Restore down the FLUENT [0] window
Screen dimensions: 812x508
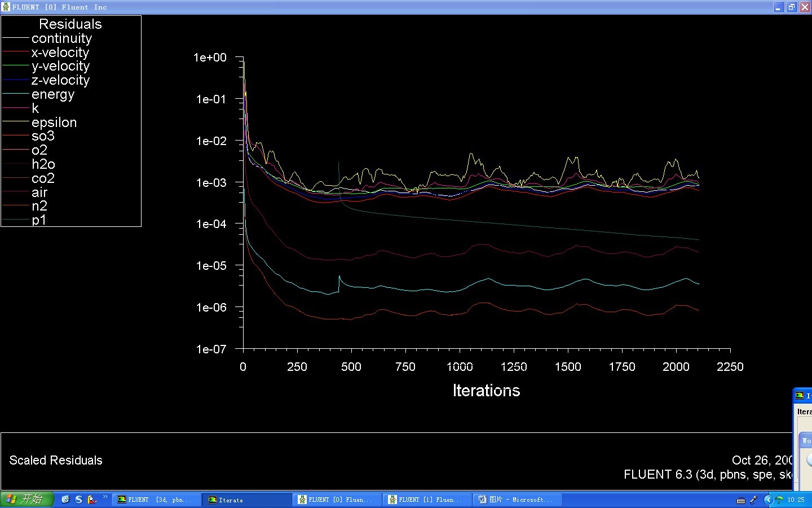(791, 7)
